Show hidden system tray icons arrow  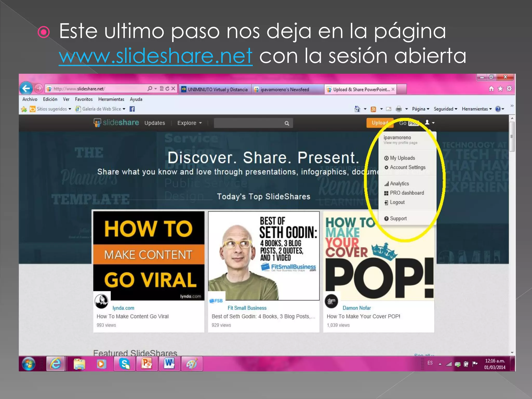point(440,364)
